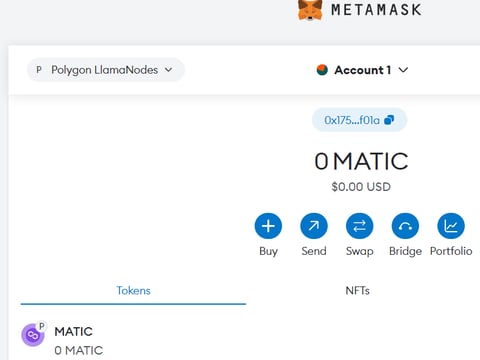Viewport: 480px width, 360px height.
Task: Click the purple MATIC token logo
Action: click(x=33, y=335)
